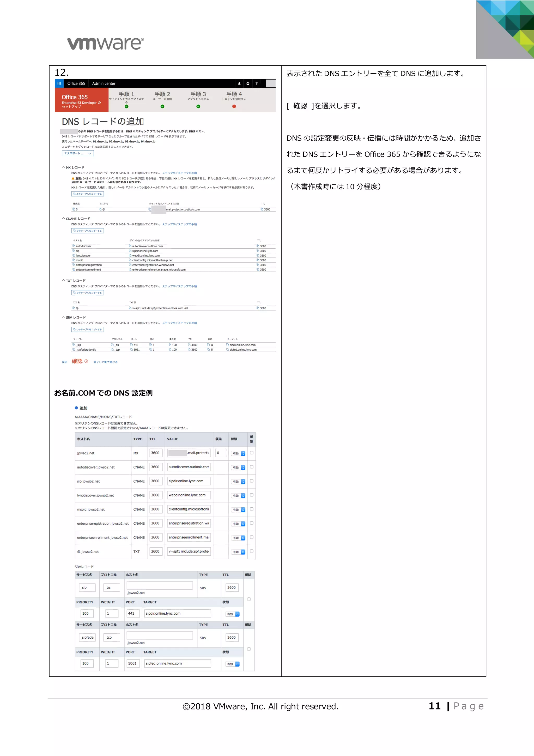Copy the sipfed.online.lync.com SRV target
The width and height of the screenshot is (534, 756).
(x=228, y=349)
